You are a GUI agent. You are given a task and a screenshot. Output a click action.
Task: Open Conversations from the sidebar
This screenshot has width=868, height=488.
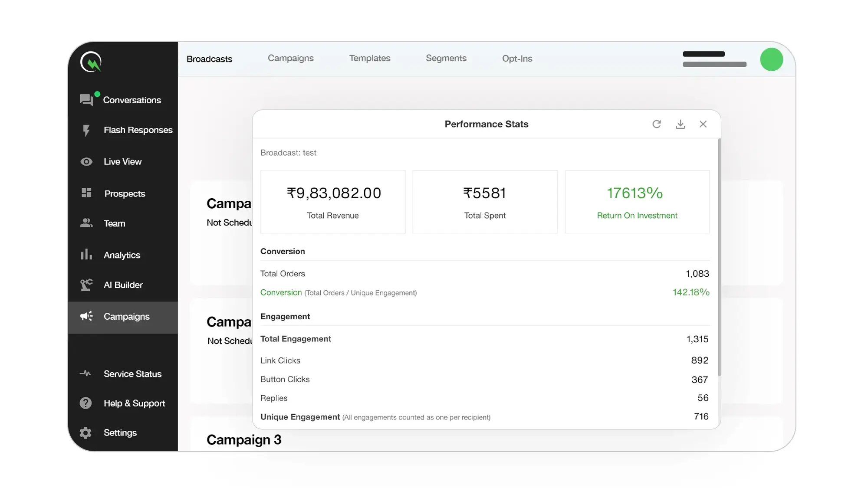(x=132, y=100)
